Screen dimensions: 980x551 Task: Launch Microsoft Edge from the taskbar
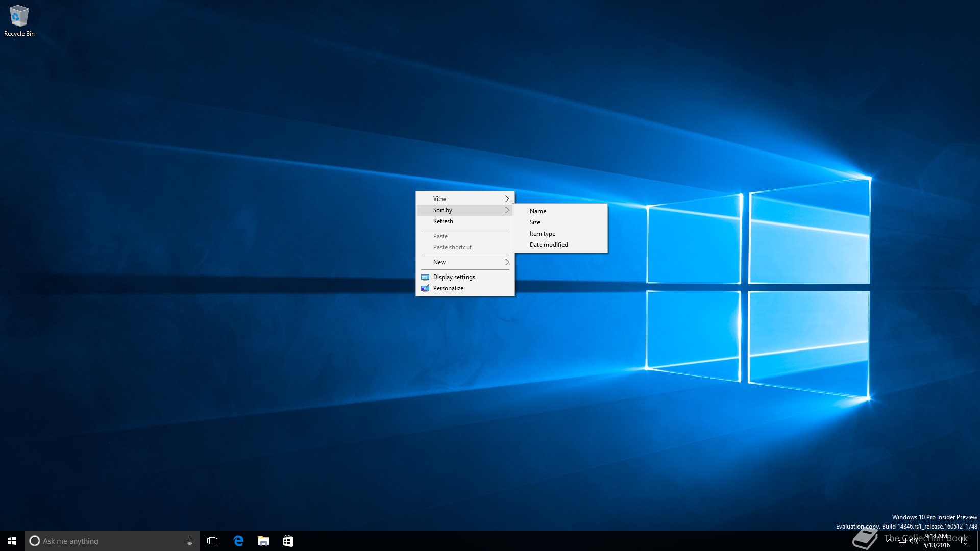(x=238, y=541)
